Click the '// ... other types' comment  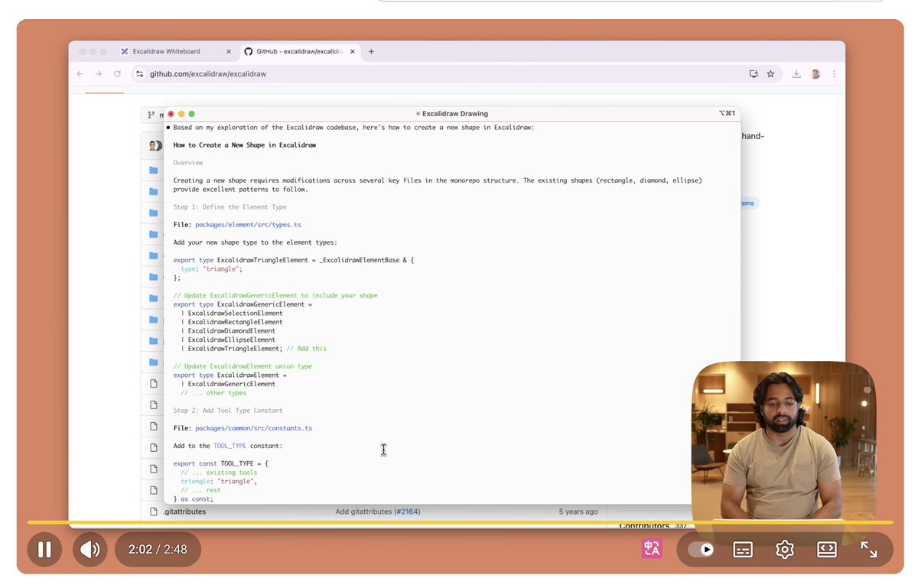213,393
